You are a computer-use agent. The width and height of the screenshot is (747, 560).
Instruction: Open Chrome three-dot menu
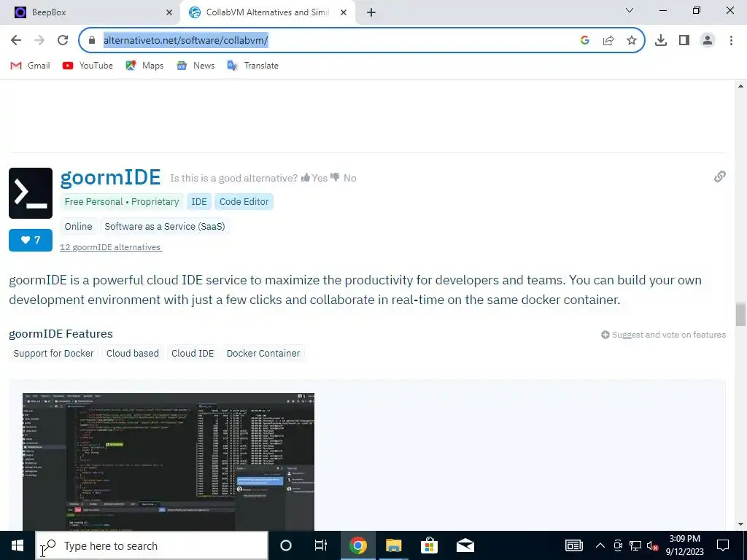click(731, 41)
